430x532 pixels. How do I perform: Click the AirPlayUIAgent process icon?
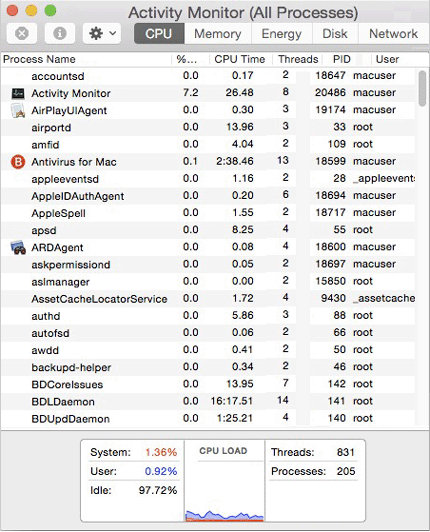click(18, 110)
